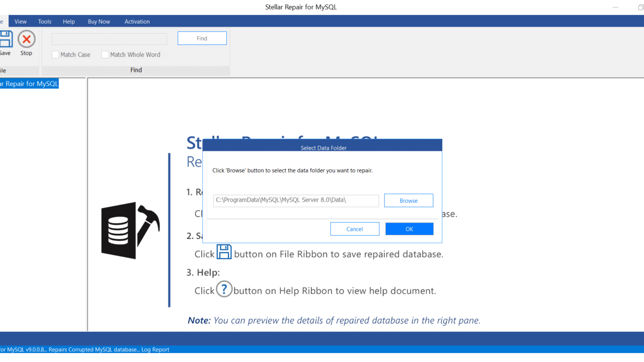Click the Save icon in the ribbon
Screen dimensions: 644x362
(x=5, y=39)
